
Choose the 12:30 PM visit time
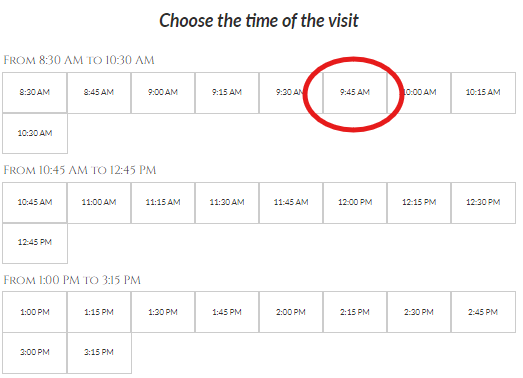click(x=483, y=203)
